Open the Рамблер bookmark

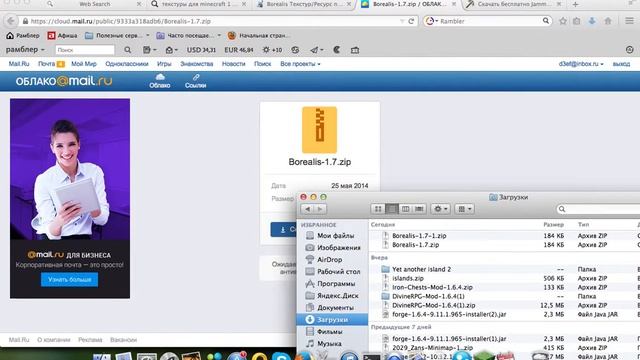(x=23, y=36)
